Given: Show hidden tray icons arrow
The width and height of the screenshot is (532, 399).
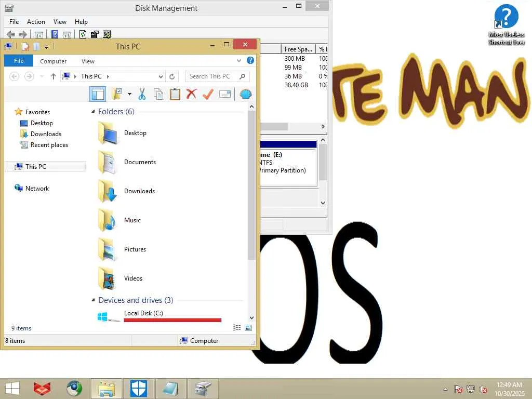Looking at the screenshot, I should click(x=445, y=389).
